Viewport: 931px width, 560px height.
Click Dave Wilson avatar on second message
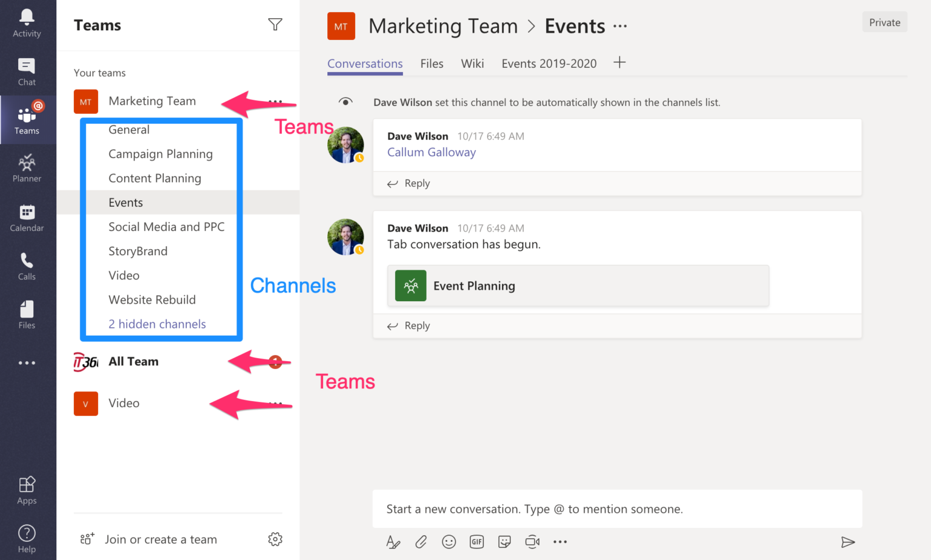(x=345, y=237)
